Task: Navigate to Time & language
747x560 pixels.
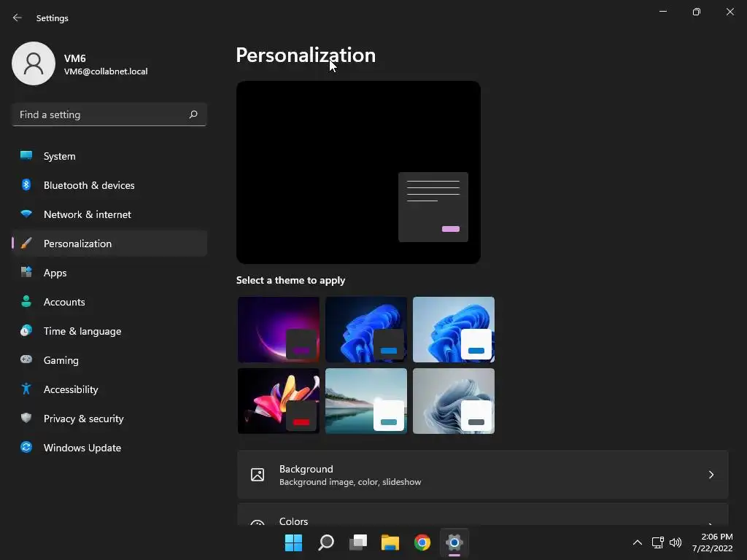Action: (109, 331)
